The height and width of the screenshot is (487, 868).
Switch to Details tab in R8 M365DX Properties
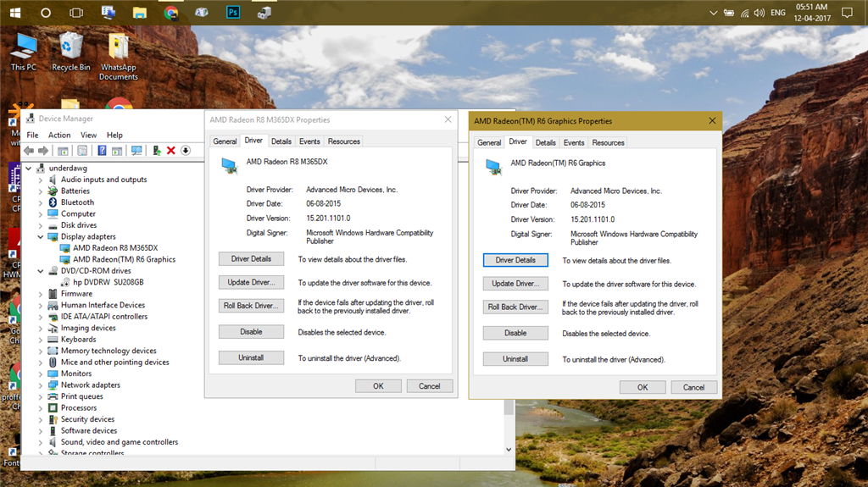coord(281,141)
